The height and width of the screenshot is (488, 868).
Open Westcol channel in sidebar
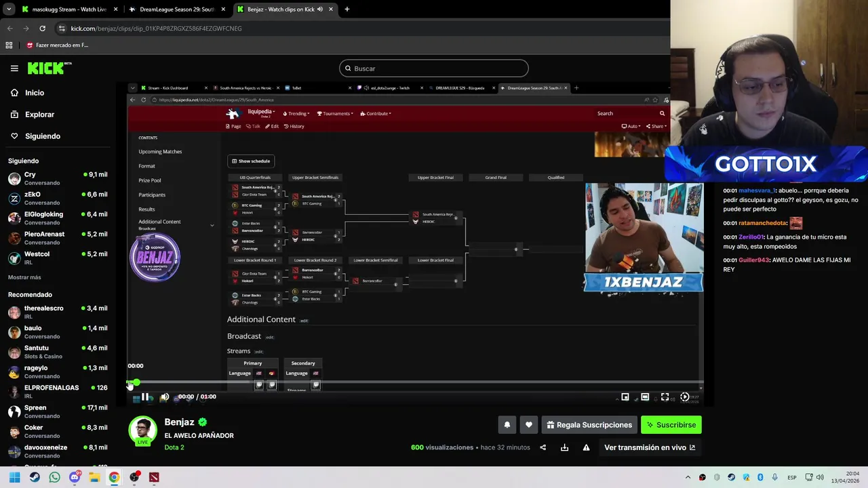click(x=58, y=258)
